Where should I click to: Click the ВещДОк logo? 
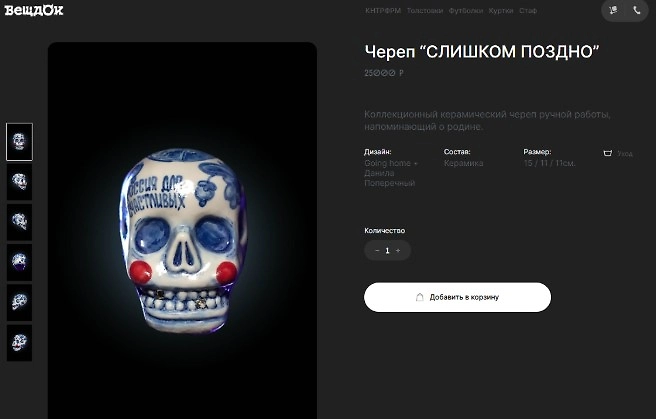34,11
